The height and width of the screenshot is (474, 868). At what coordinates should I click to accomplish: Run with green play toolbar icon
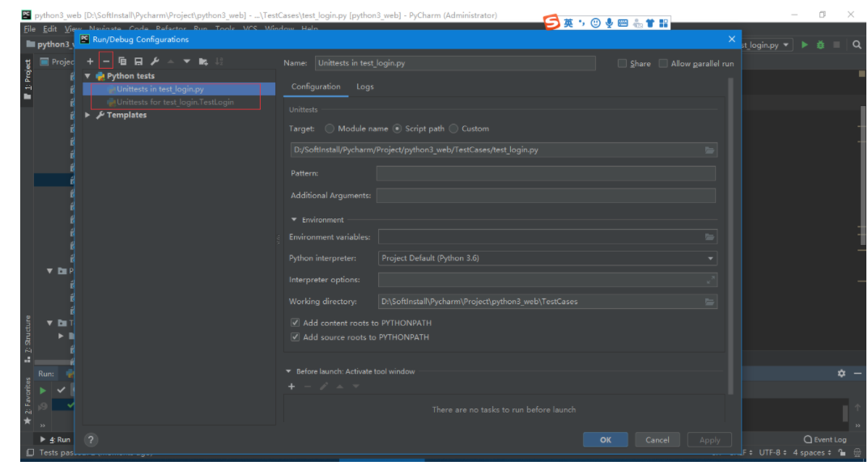804,44
